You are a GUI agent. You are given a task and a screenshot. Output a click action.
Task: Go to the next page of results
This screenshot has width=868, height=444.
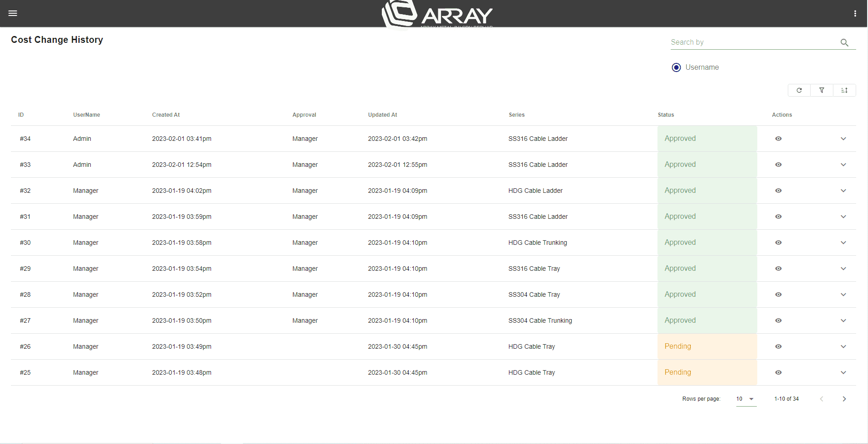[x=844, y=399]
